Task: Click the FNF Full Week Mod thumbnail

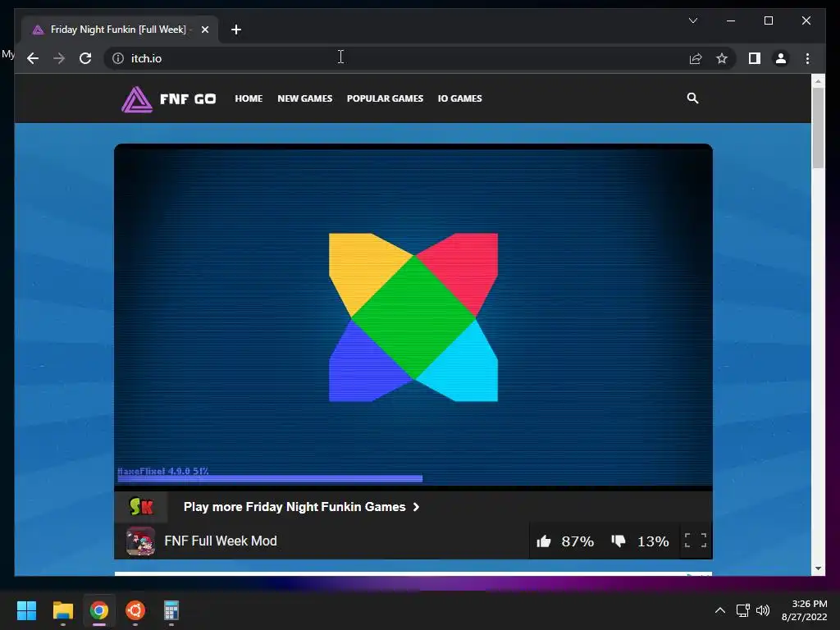Action: pyautogui.click(x=140, y=541)
